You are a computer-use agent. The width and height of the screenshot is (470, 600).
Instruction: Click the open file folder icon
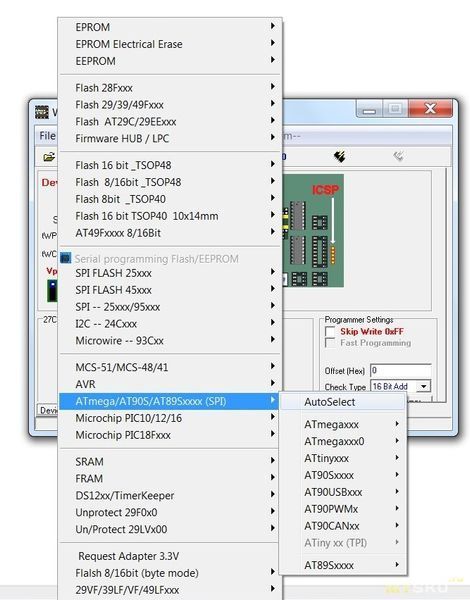pos(49,157)
